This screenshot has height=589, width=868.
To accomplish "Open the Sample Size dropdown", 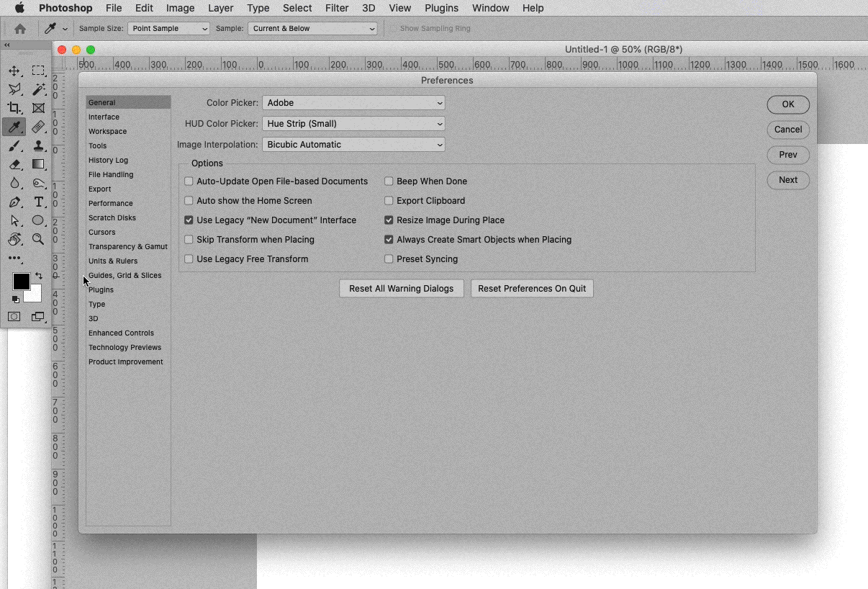I will click(168, 28).
